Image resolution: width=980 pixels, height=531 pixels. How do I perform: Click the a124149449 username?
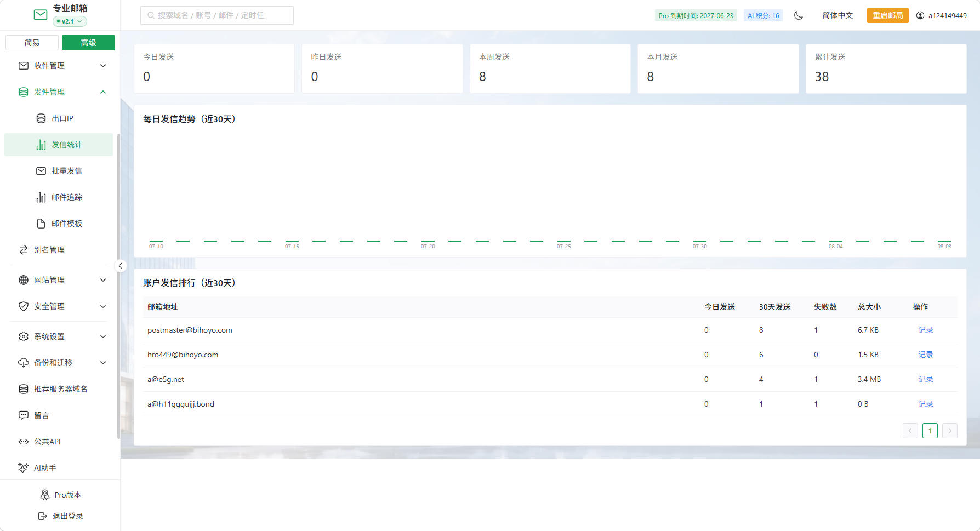pyautogui.click(x=948, y=15)
